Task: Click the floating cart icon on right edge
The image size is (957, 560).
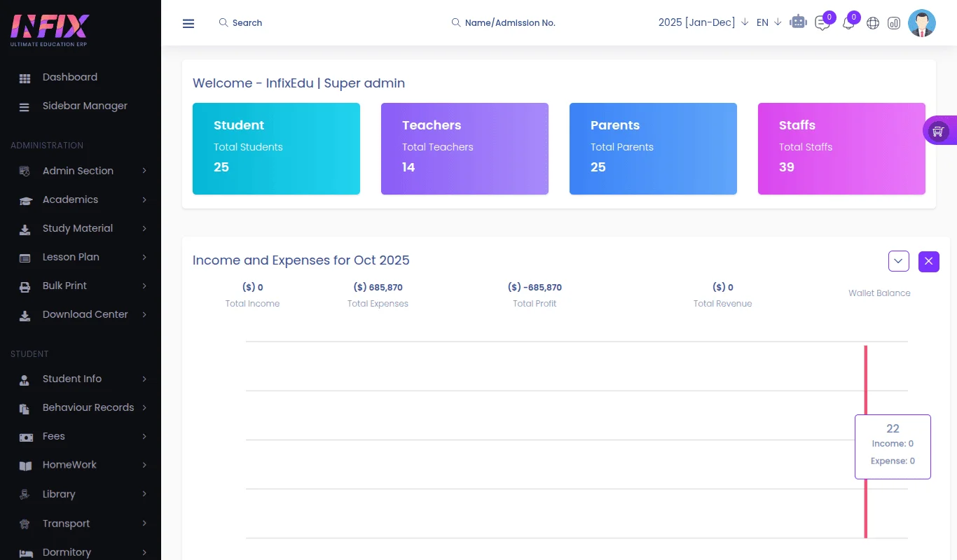Action: pos(939,130)
